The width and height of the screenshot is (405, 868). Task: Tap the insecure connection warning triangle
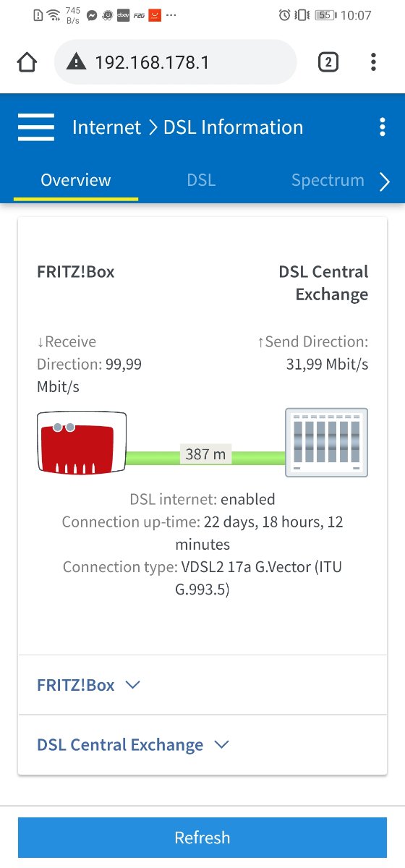(76, 62)
